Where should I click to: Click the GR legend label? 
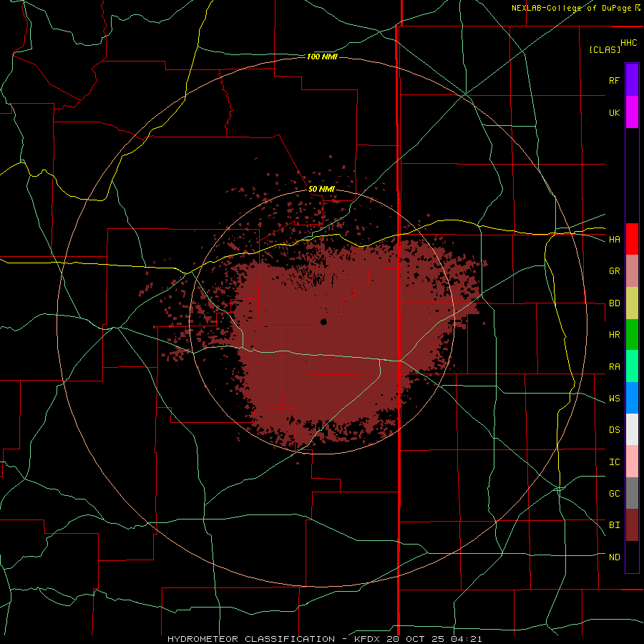[x=614, y=271]
